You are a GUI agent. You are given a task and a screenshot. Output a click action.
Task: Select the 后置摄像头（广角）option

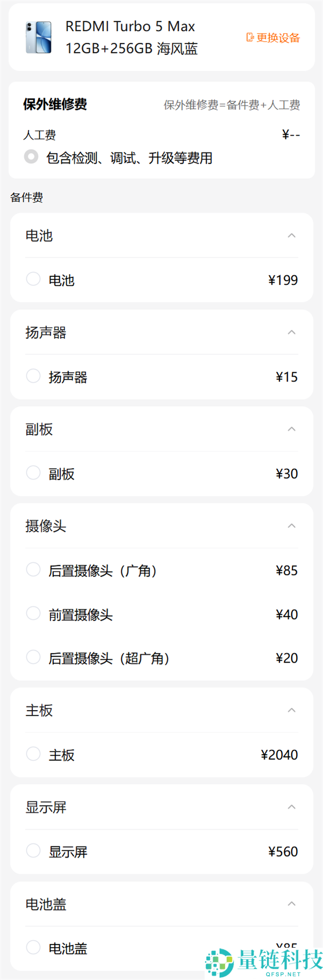pos(33,569)
